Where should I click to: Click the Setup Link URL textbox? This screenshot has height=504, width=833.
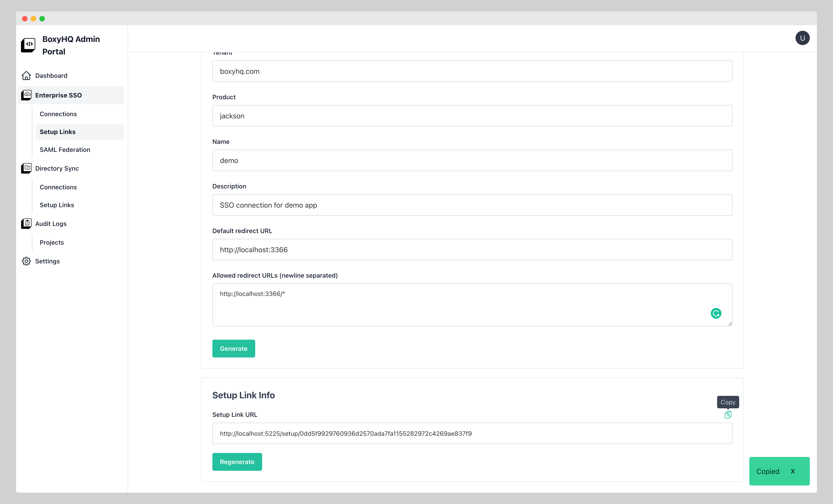(472, 433)
